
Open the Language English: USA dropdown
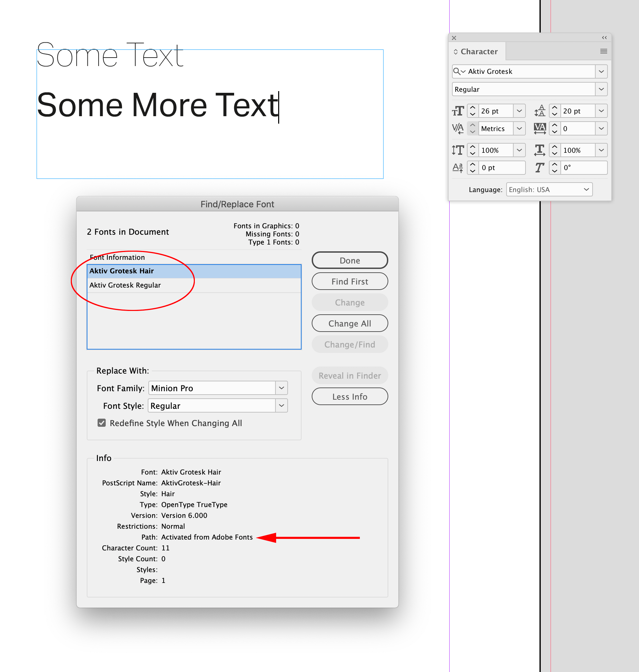pyautogui.click(x=549, y=189)
